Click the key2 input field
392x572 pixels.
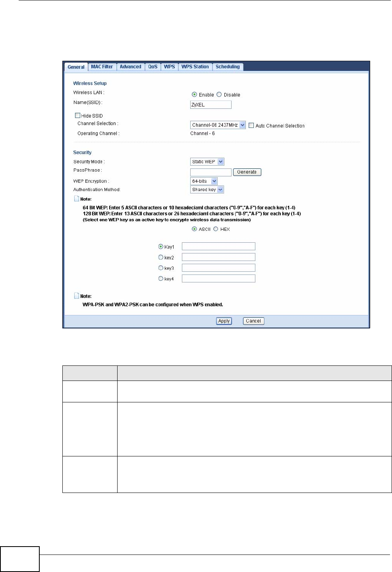tap(218, 257)
